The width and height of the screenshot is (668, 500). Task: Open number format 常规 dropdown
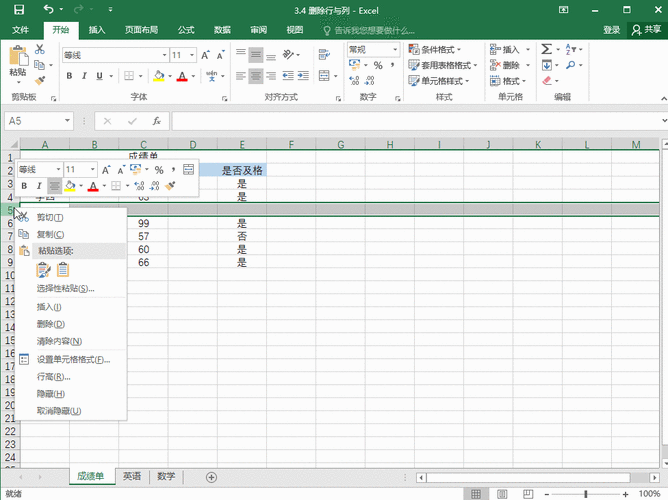pyautogui.click(x=394, y=49)
